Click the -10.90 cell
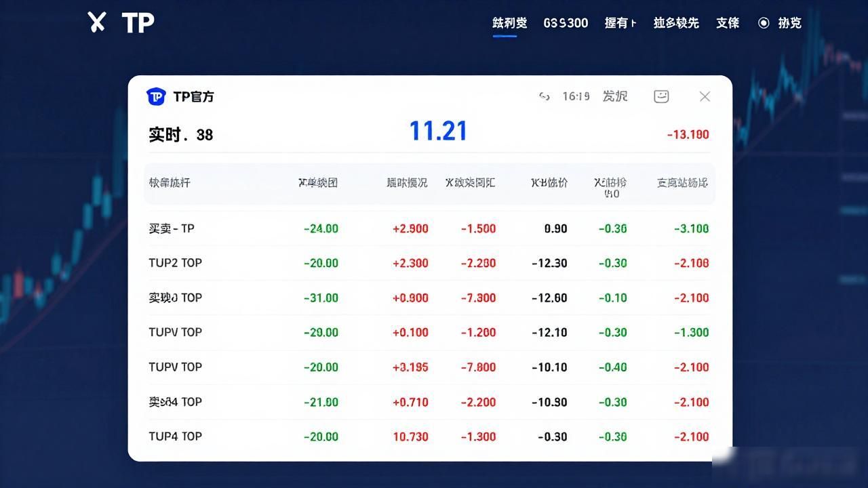The image size is (868, 488). tap(549, 402)
